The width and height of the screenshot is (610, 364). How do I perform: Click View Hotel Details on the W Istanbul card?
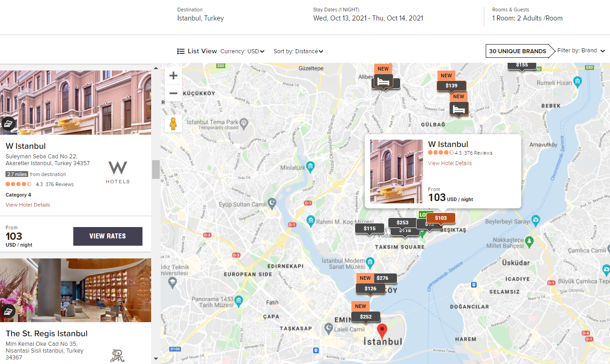pos(27,204)
